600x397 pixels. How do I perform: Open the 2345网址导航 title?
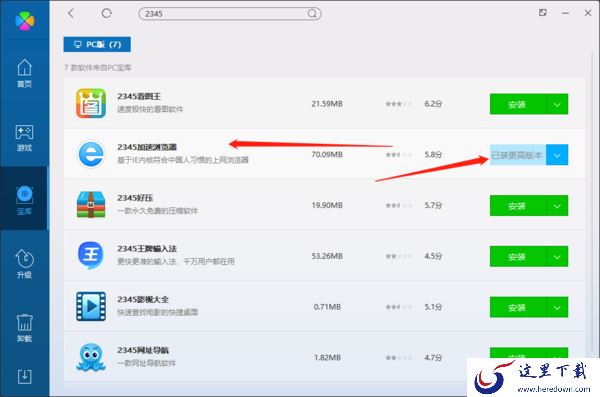pos(143,350)
